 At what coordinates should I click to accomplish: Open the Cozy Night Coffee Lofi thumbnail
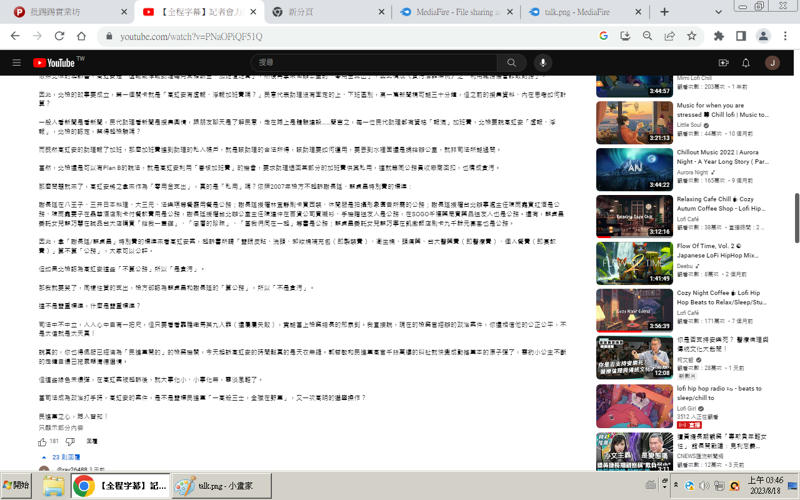point(634,310)
